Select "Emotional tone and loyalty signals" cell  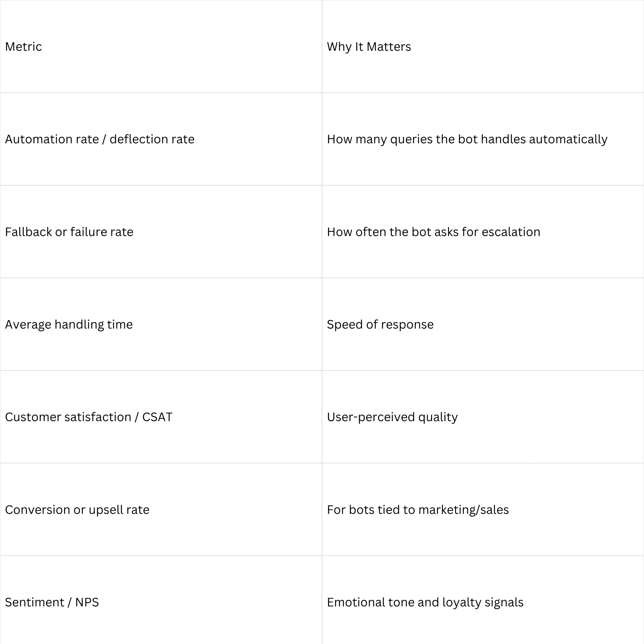point(425,602)
